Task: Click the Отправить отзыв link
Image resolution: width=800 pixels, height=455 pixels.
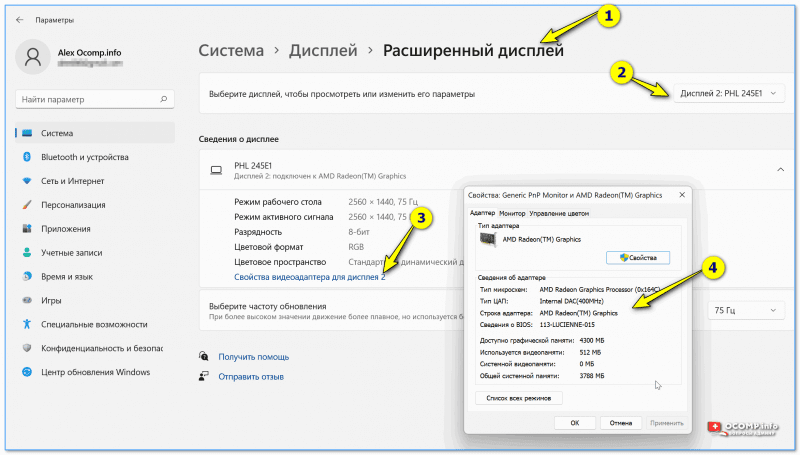Action: [251, 376]
